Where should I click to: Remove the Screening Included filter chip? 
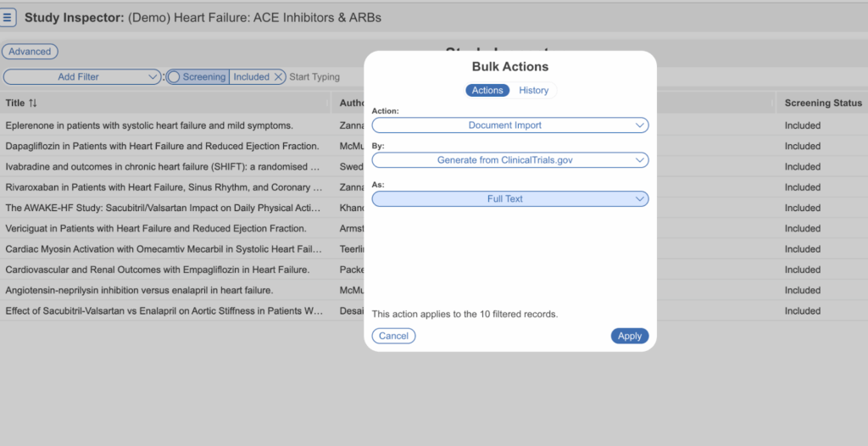tap(278, 77)
